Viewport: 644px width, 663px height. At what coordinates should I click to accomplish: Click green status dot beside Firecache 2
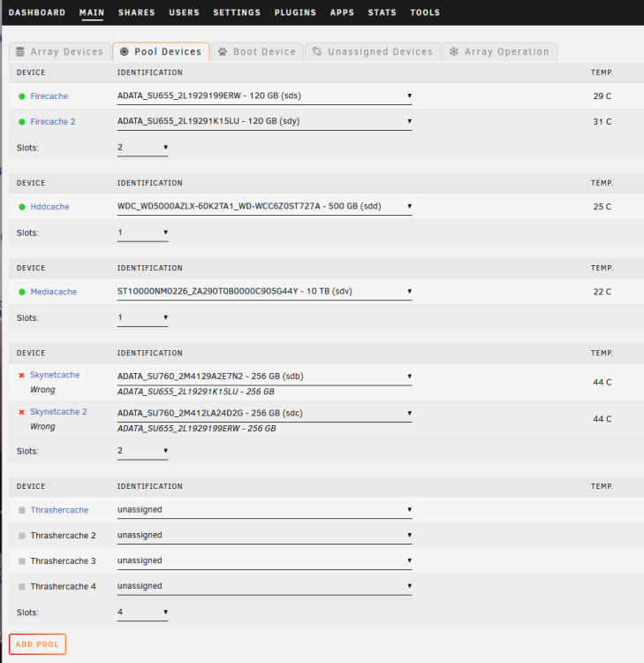pos(22,122)
